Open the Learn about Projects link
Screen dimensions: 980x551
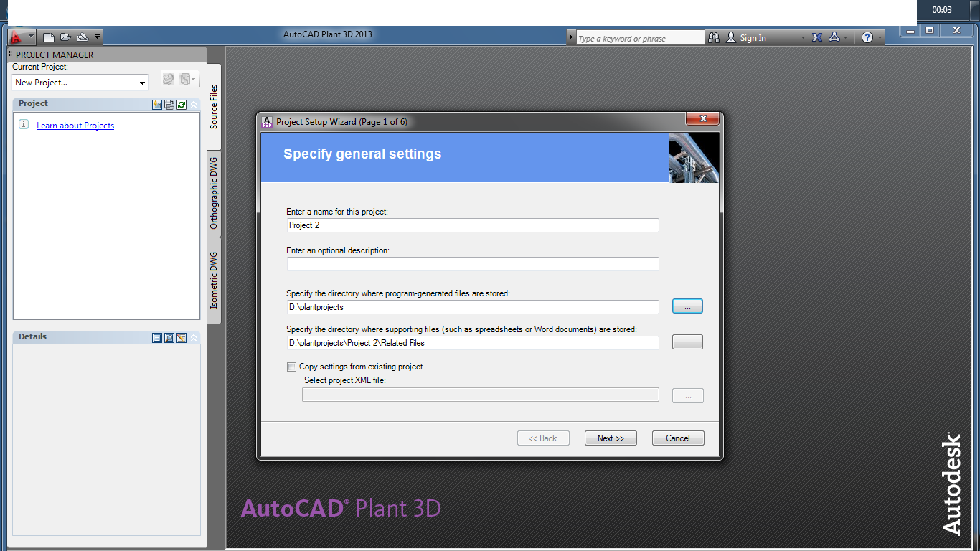(x=75, y=126)
